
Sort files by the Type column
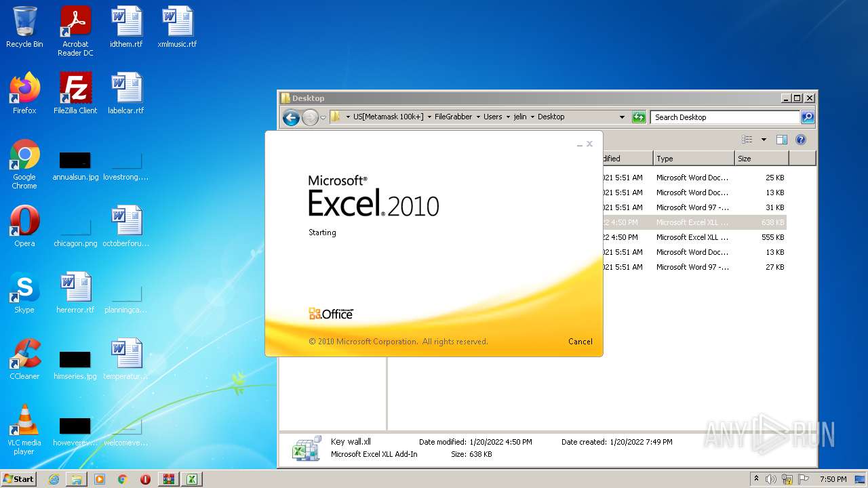693,159
